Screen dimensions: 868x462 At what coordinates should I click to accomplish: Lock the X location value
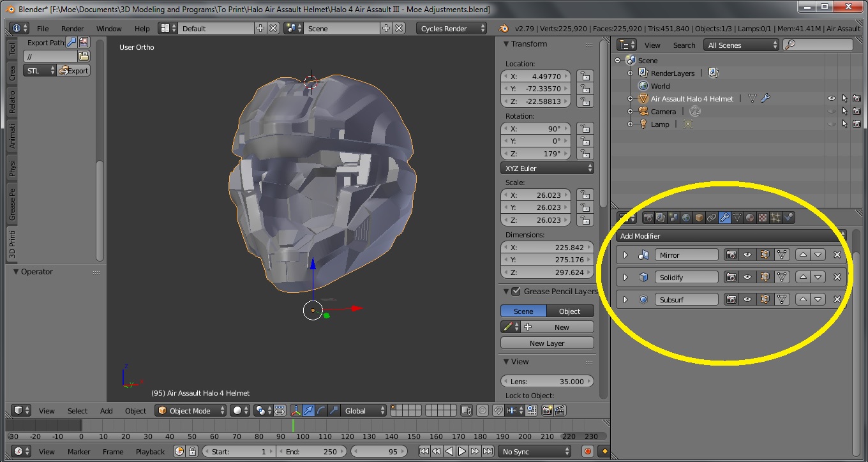pyautogui.click(x=584, y=76)
